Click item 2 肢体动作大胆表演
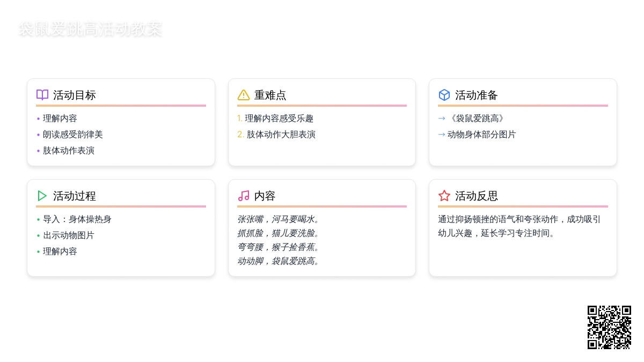This screenshot has height=362, width=644. tap(276, 135)
